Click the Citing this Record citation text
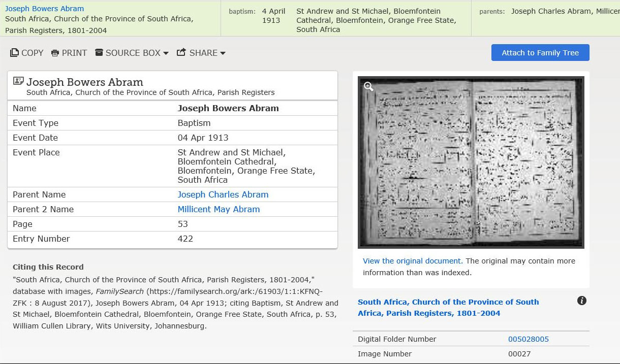Image resolution: width=620 pixels, height=364 pixels. tap(175, 303)
